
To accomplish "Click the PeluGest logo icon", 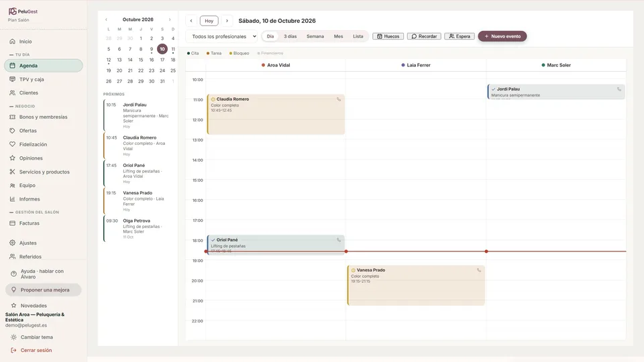I will [13, 11].
